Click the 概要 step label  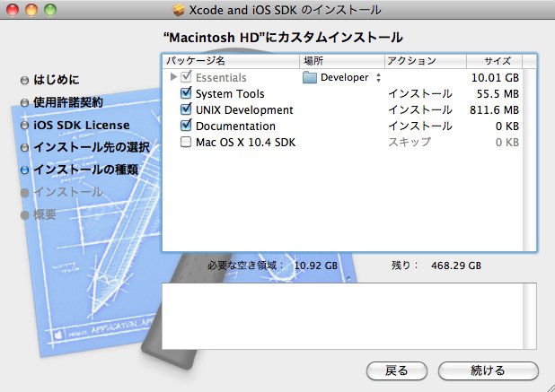point(45,214)
